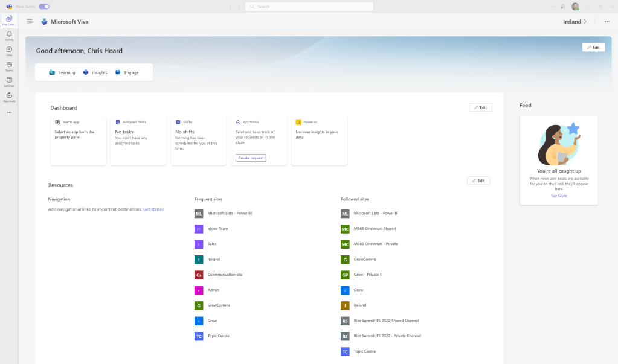This screenshot has height=364, width=618.
Task: Show more apps via sidebar ellipsis
Action: click(9, 112)
